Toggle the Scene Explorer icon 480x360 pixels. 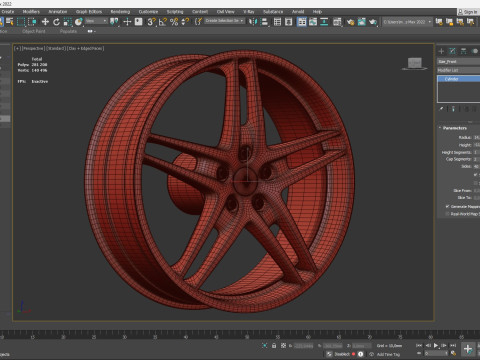click(x=277, y=22)
